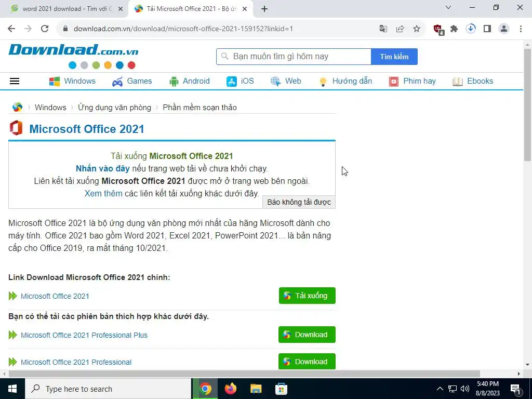Bookmark this page with the star icon

pyautogui.click(x=417, y=29)
